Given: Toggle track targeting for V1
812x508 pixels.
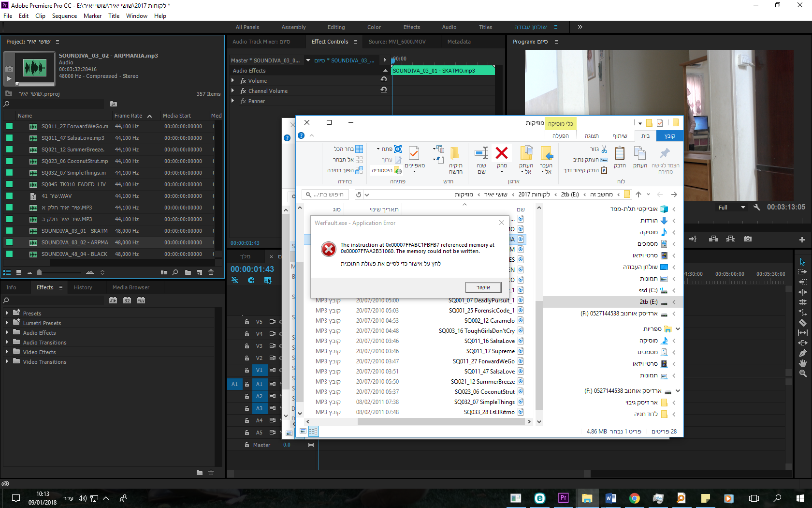Looking at the screenshot, I should point(260,371).
